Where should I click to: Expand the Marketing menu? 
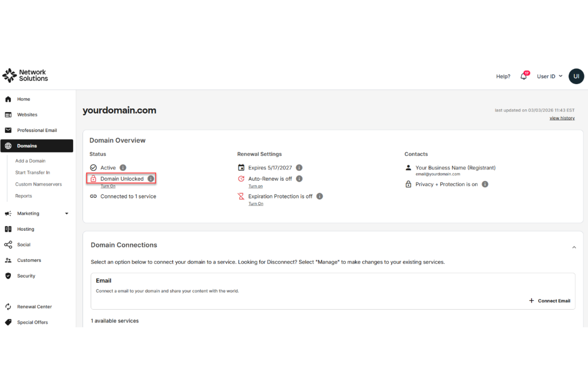tap(66, 213)
